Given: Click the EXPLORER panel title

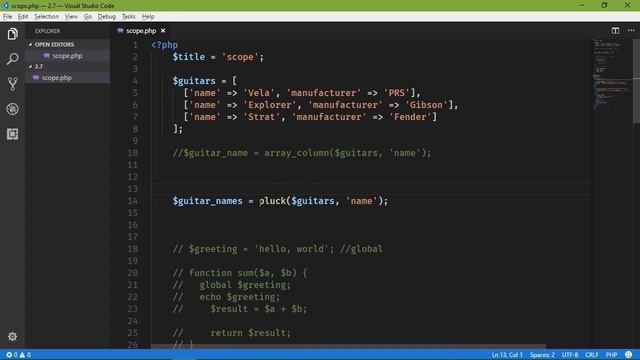Looking at the screenshot, I should [x=47, y=31].
